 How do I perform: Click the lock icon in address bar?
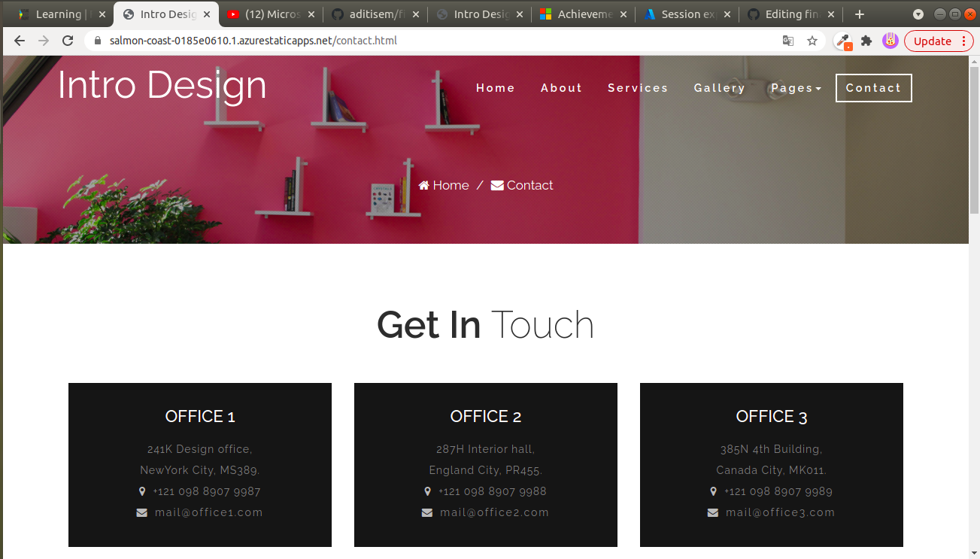(x=97, y=41)
